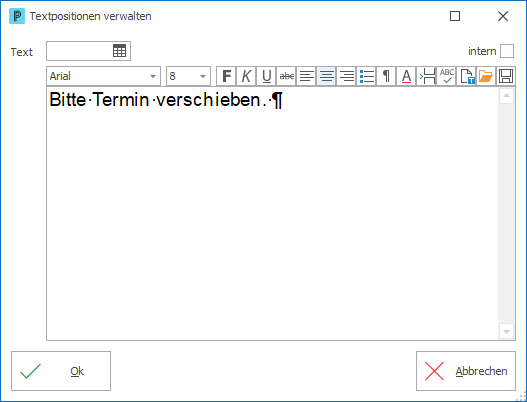Toggle bold formatting (F button)
Screen dimensions: 527x402
coord(226,76)
